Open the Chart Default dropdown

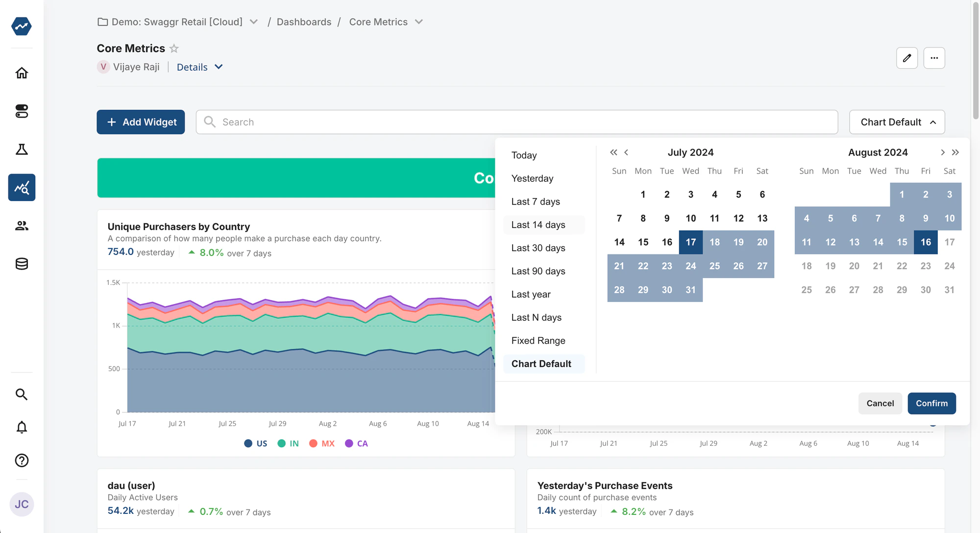click(x=897, y=122)
